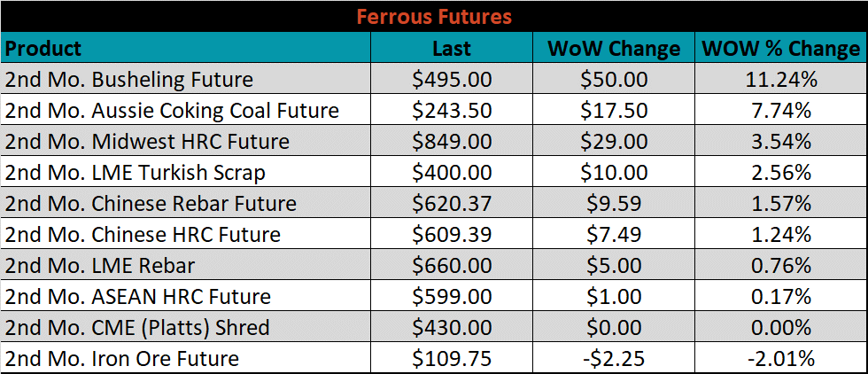Select the Busheling WoW change $50.00 cell
Viewport: 868px width, 374px height.
pos(614,79)
